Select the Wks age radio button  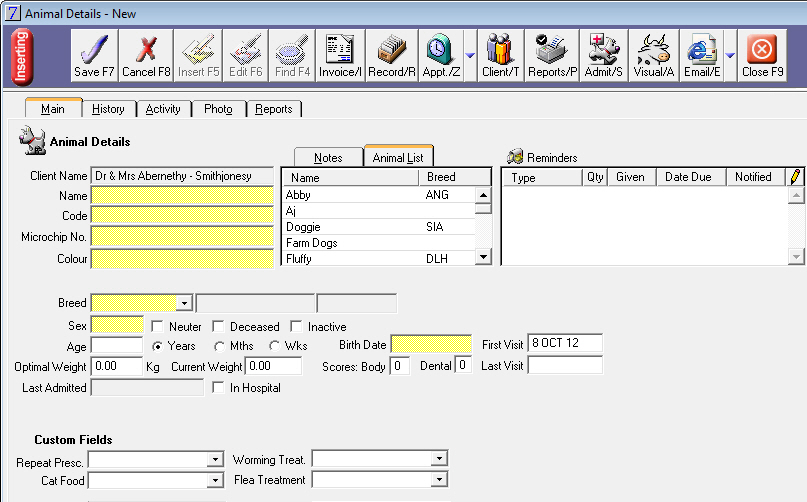coord(274,346)
